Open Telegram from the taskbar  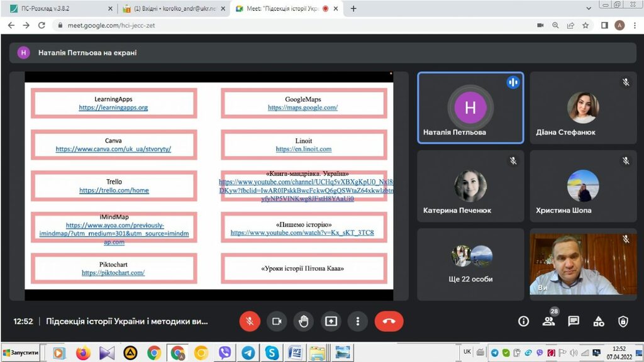(x=248, y=353)
